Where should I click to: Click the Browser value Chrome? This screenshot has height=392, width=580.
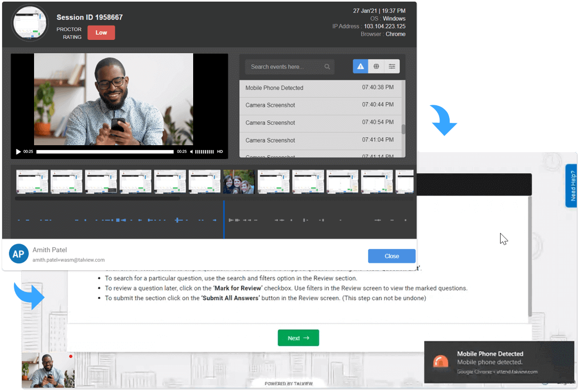[395, 34]
